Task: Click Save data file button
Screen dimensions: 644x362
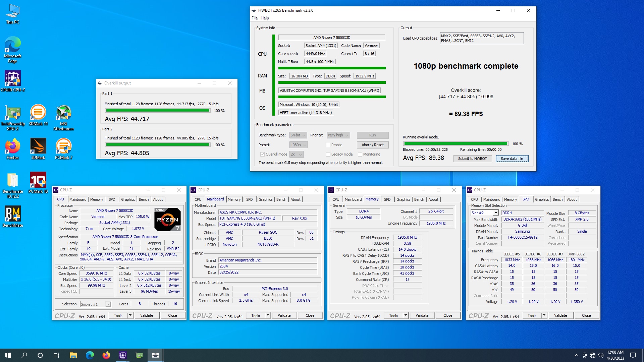Action: 512,159
